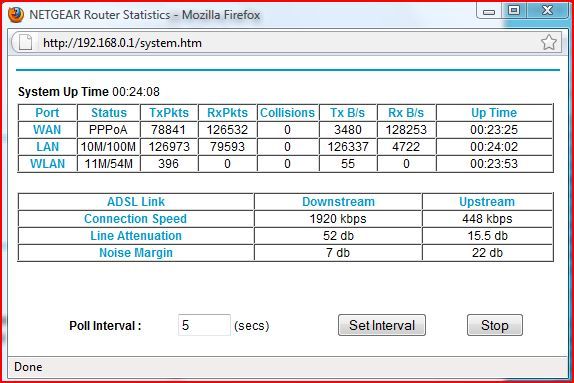Minimize the Router Statistics window

tap(489, 12)
